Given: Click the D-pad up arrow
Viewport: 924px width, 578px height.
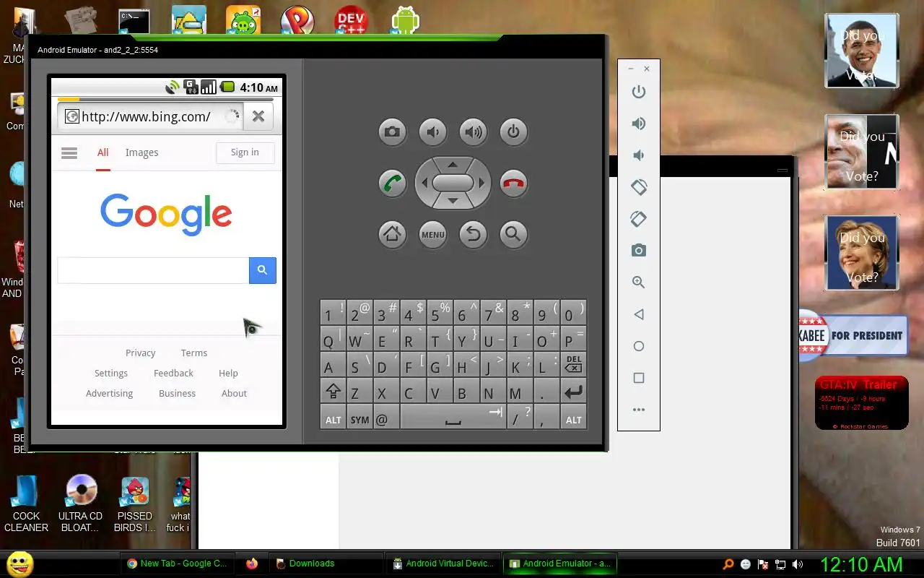Looking at the screenshot, I should [453, 165].
